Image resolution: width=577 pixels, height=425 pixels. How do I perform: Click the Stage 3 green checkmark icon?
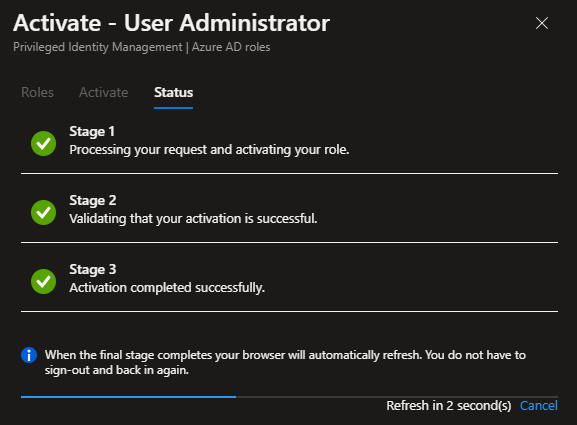click(43, 281)
